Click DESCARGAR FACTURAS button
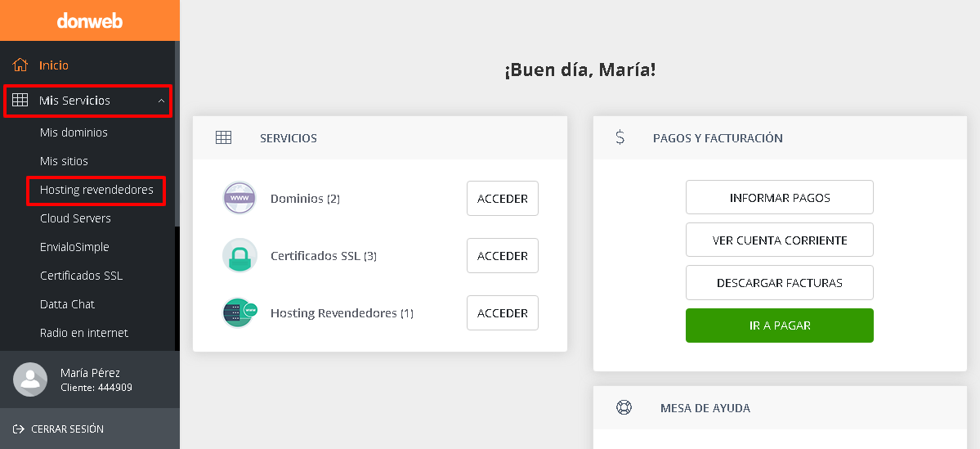Screen dimensions: 980x449 [x=780, y=283]
